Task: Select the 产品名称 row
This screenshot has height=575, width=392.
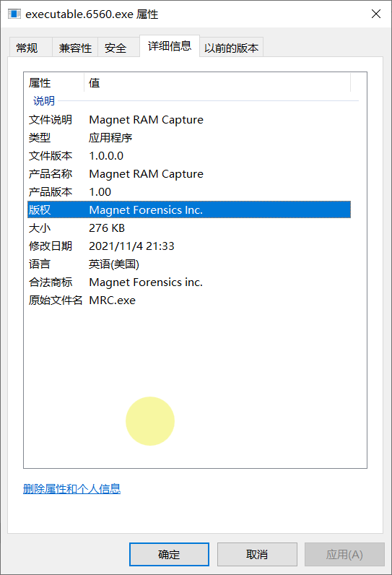Action: (189, 173)
